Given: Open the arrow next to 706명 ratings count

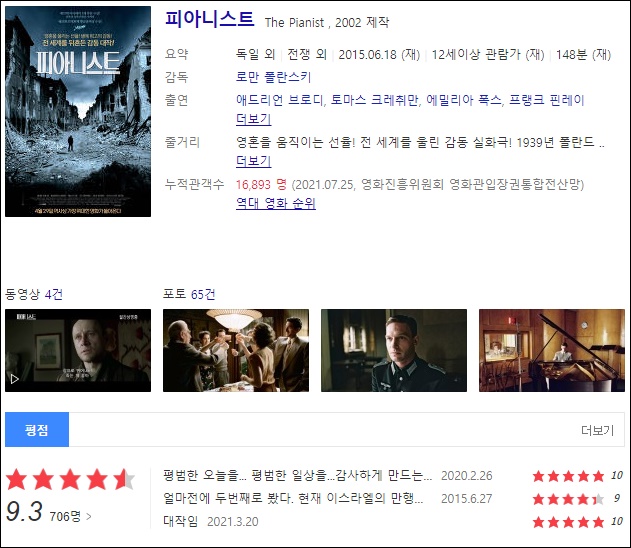Looking at the screenshot, I should pos(89,516).
